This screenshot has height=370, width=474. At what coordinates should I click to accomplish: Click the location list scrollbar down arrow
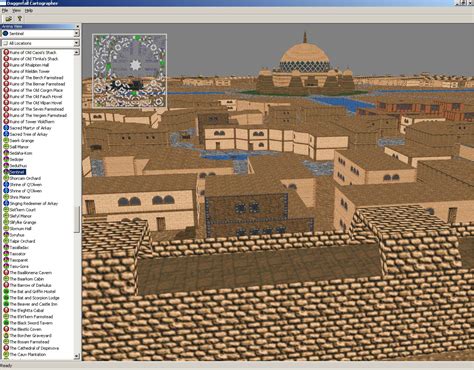(x=77, y=356)
